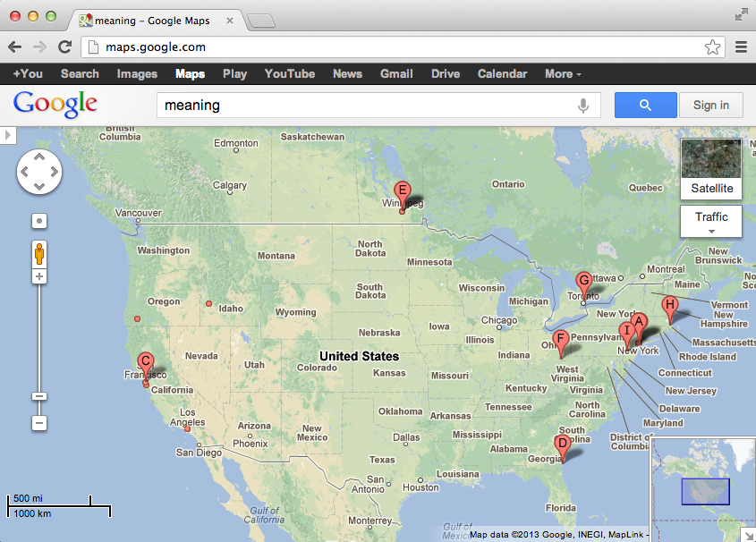This screenshot has width=756, height=542.
Task: Open Play in the Google bar
Action: point(234,73)
